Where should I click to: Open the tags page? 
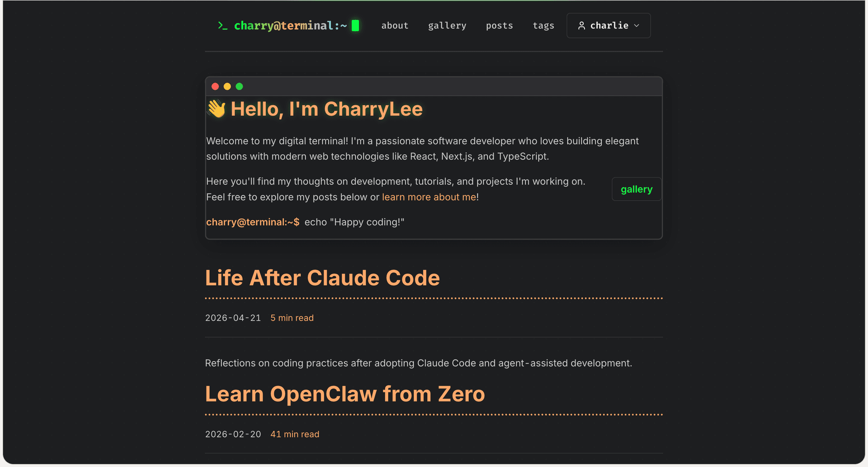[x=543, y=26]
